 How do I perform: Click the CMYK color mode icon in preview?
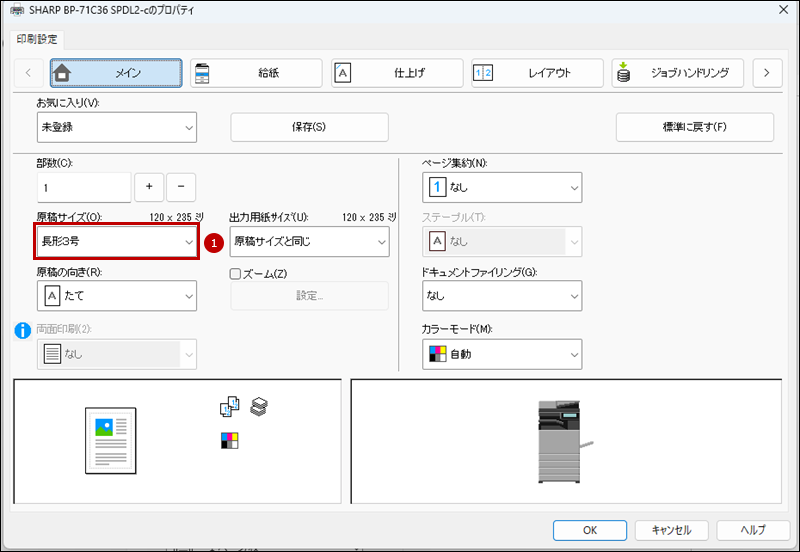coord(230,440)
